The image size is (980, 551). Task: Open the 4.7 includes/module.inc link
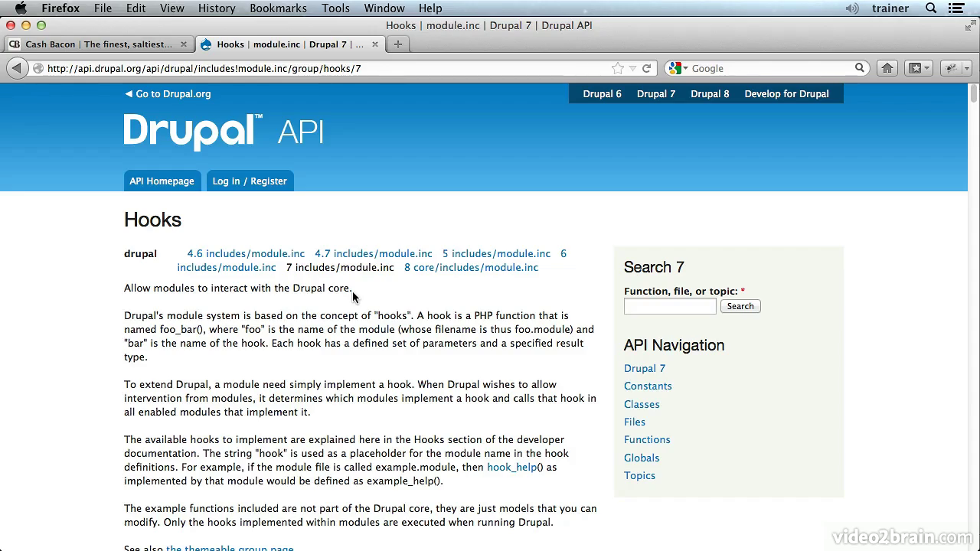[x=374, y=253]
